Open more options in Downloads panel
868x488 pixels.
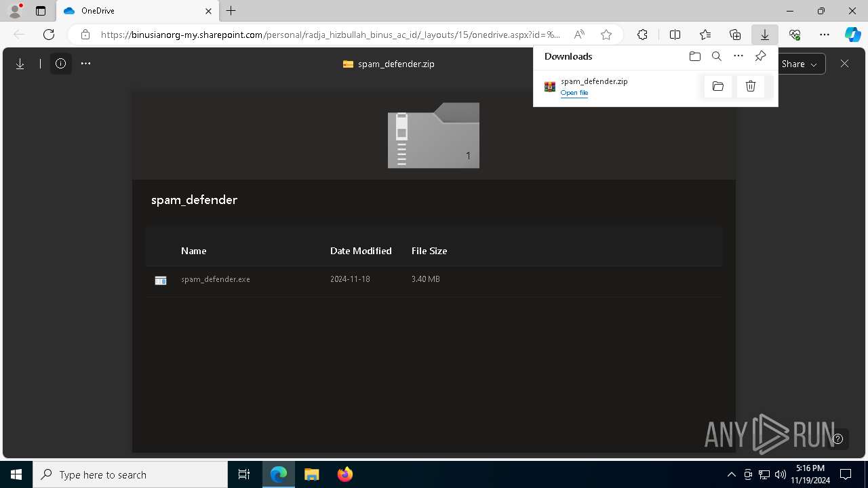click(738, 56)
